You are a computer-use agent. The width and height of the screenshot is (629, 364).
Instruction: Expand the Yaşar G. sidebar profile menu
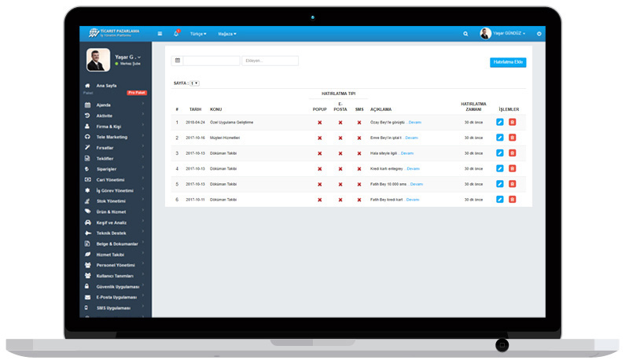pyautogui.click(x=127, y=57)
